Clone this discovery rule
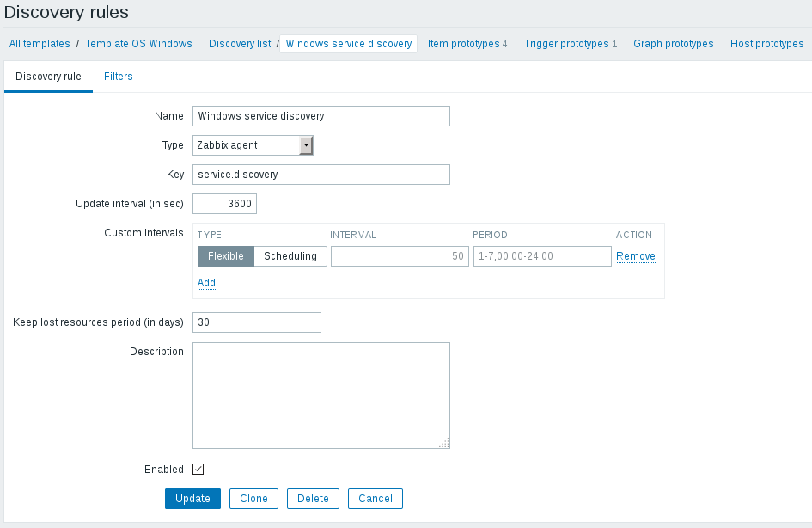This screenshot has width=812, height=528. (253, 498)
